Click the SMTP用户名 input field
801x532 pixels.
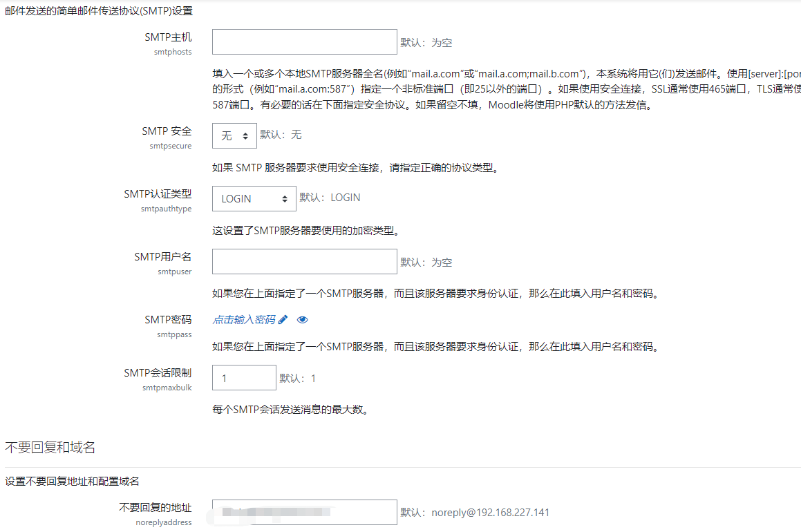point(304,261)
